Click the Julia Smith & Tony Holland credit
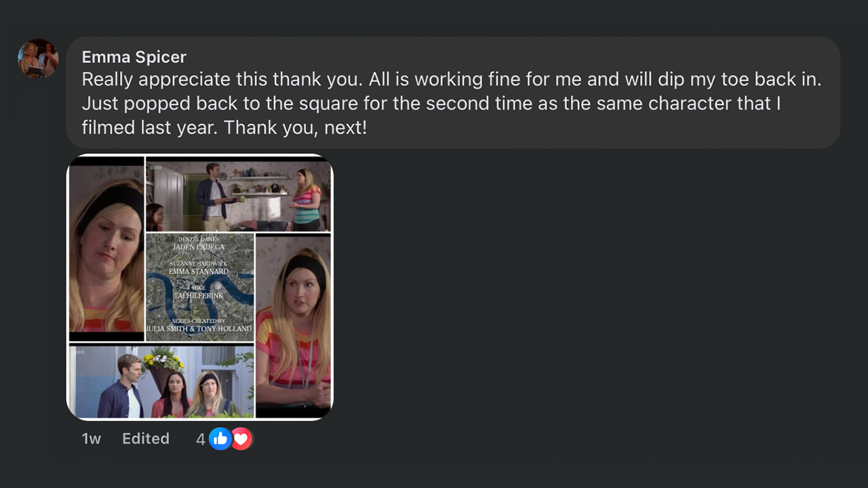Viewport: 868px width, 488px height. (x=199, y=329)
